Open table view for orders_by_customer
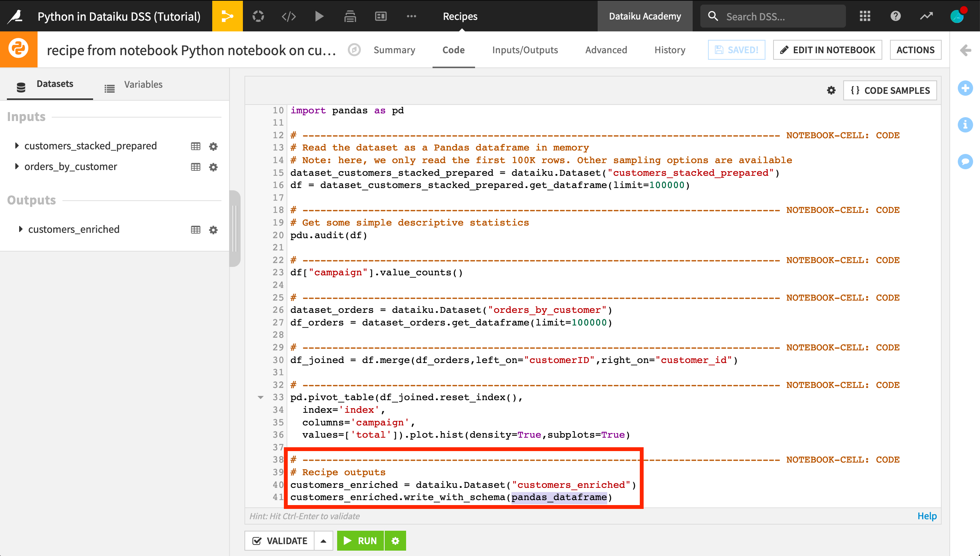 [x=195, y=167]
